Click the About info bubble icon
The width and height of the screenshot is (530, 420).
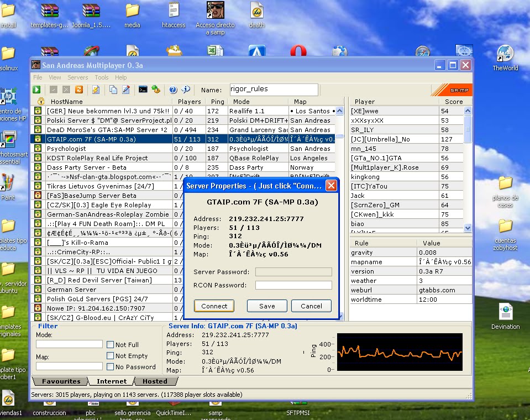click(186, 90)
